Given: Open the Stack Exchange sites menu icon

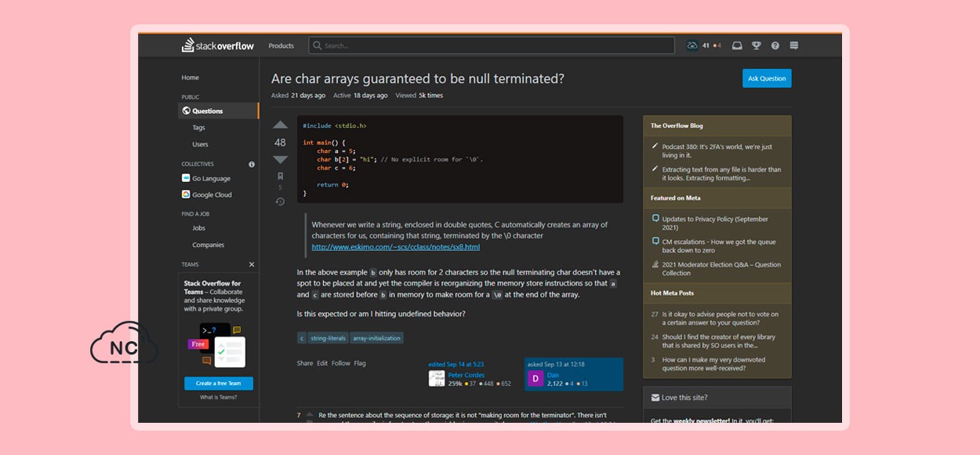Looking at the screenshot, I should coord(793,45).
